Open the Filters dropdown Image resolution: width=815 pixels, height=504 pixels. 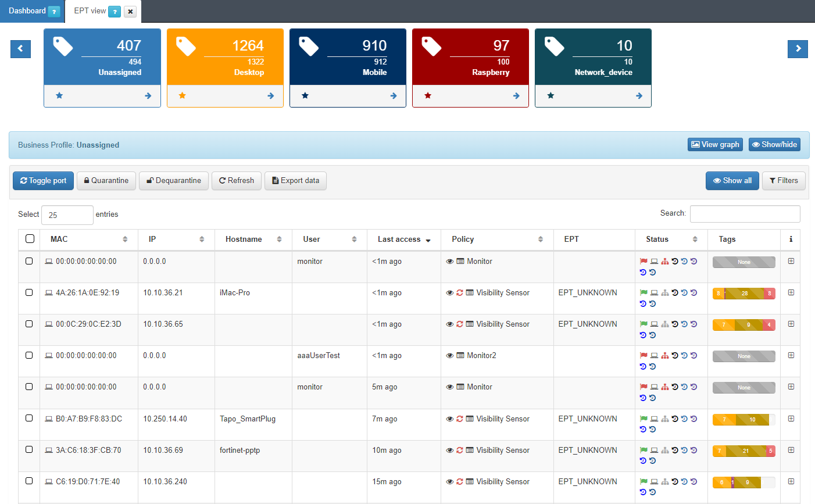784,181
